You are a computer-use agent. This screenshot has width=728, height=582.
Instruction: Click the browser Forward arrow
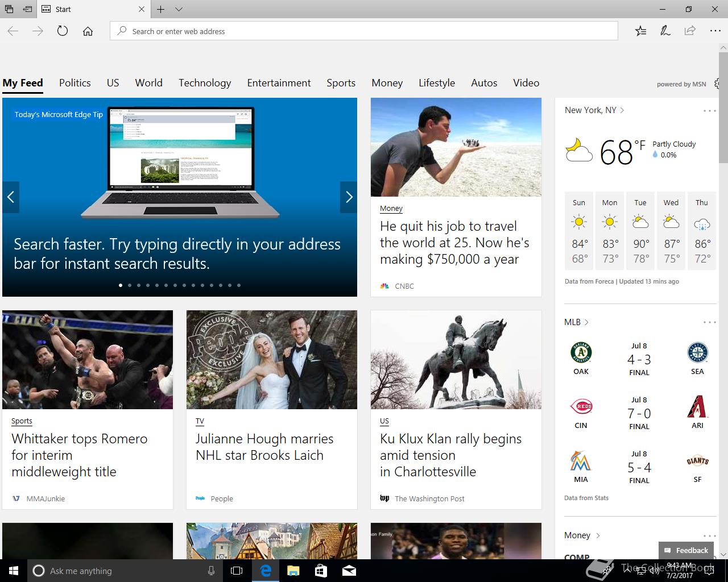coord(38,31)
